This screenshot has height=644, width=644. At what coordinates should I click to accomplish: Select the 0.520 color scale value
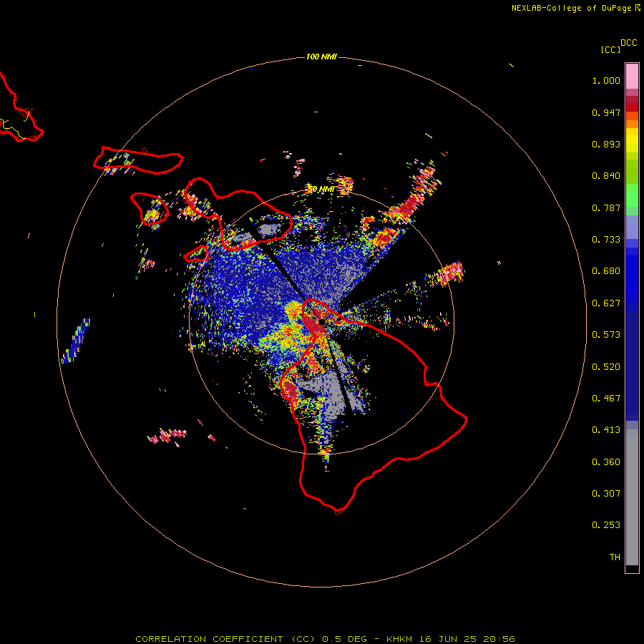[606, 367]
